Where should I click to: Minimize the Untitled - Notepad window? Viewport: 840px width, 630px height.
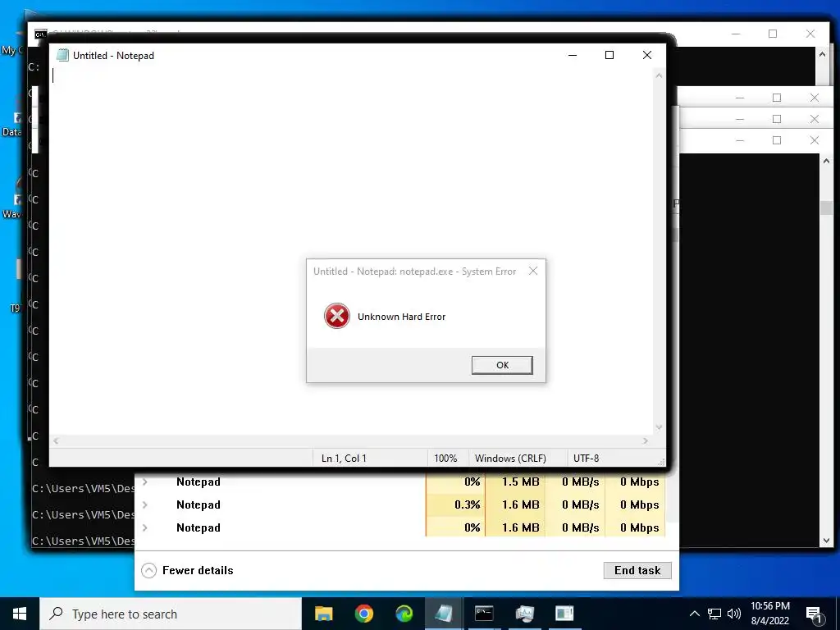pos(573,55)
